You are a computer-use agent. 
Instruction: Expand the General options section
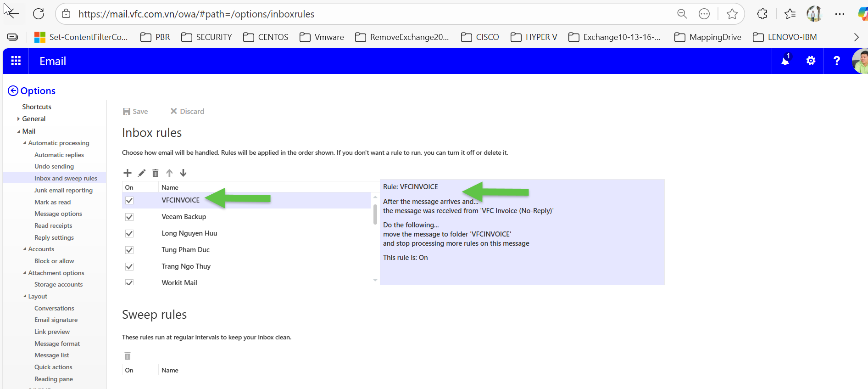tap(18, 119)
